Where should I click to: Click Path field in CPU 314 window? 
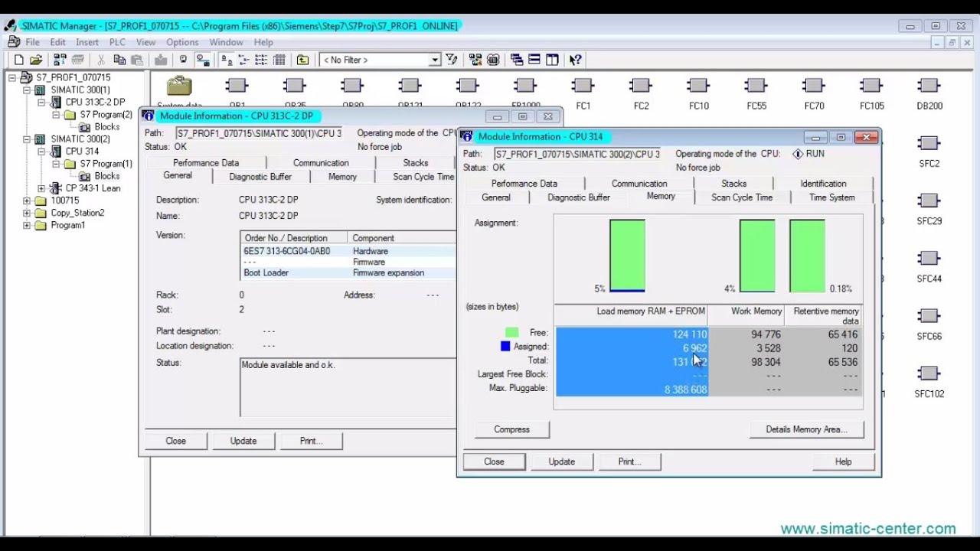point(577,154)
